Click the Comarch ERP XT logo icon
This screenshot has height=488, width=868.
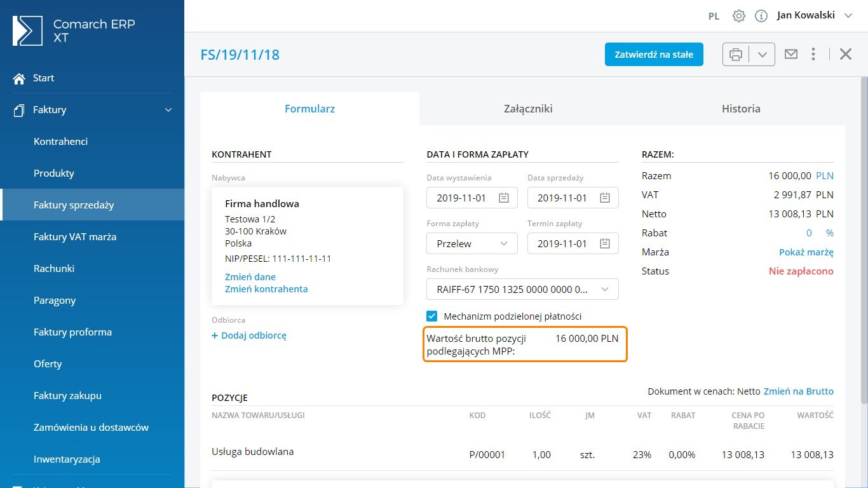(x=27, y=30)
